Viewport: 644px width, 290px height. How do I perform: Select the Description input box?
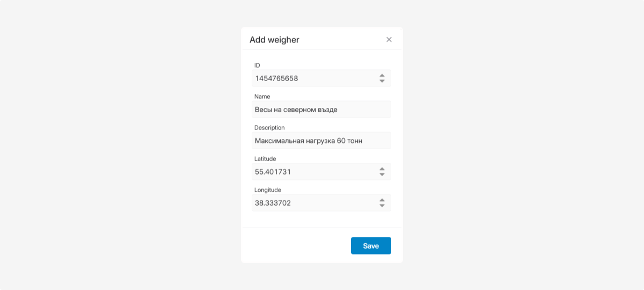(321, 141)
